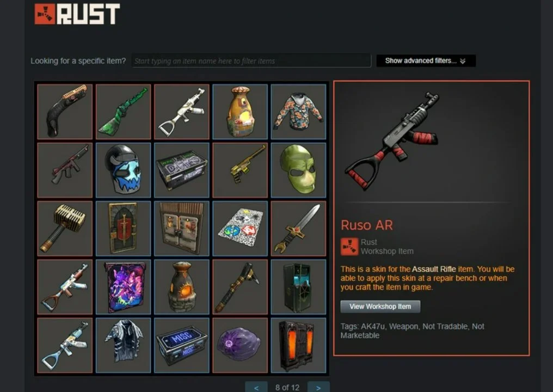
Task: Select the gold hammer skin item
Action: click(x=65, y=229)
